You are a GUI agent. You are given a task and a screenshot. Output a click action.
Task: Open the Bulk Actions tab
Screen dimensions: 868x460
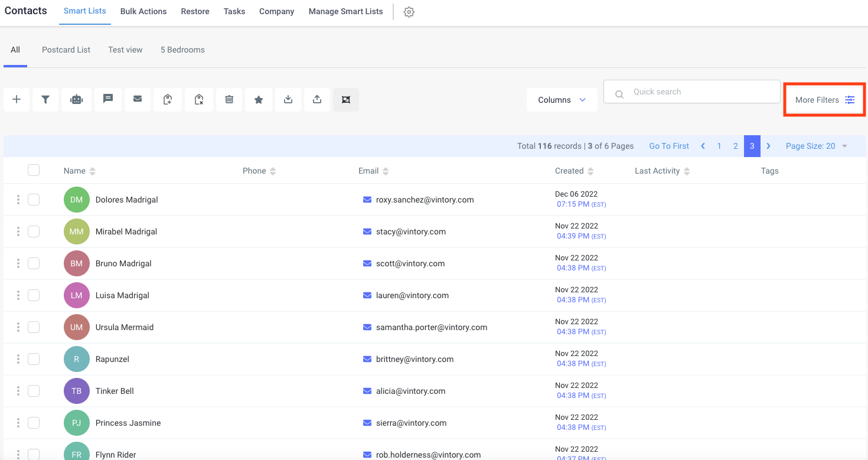(x=143, y=11)
